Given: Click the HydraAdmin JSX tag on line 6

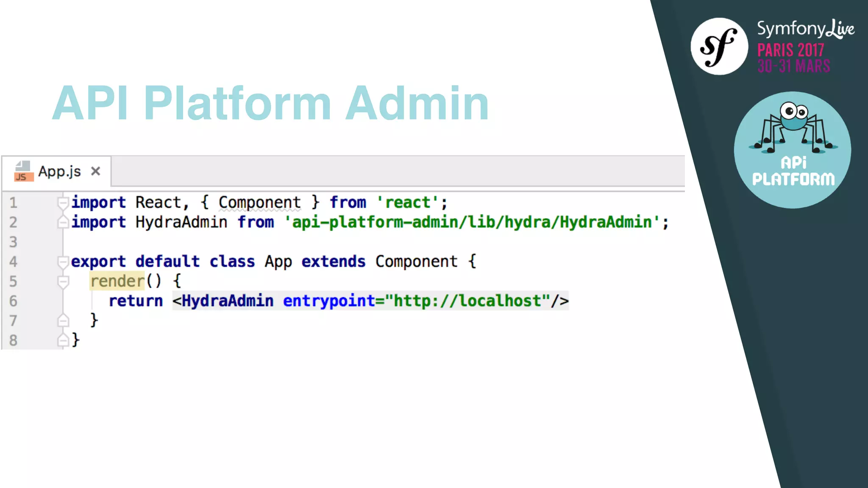Looking at the screenshot, I should click(x=228, y=301).
